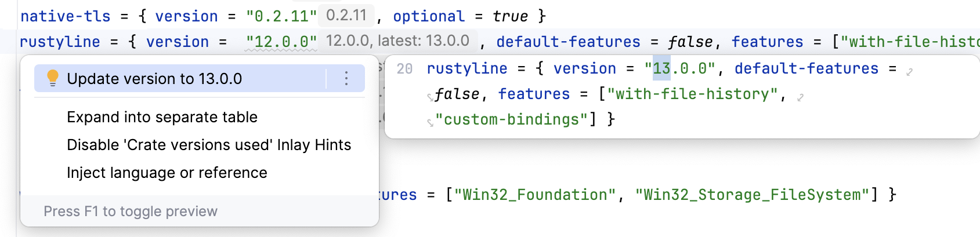980x237 pixels.
Task: Click the "Win32_Foundation" feature string
Action: click(x=534, y=195)
